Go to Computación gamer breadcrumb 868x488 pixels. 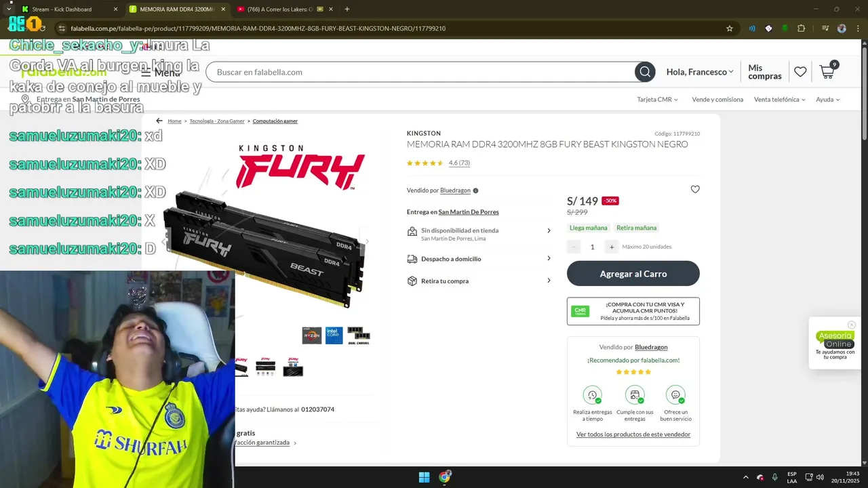click(x=275, y=121)
